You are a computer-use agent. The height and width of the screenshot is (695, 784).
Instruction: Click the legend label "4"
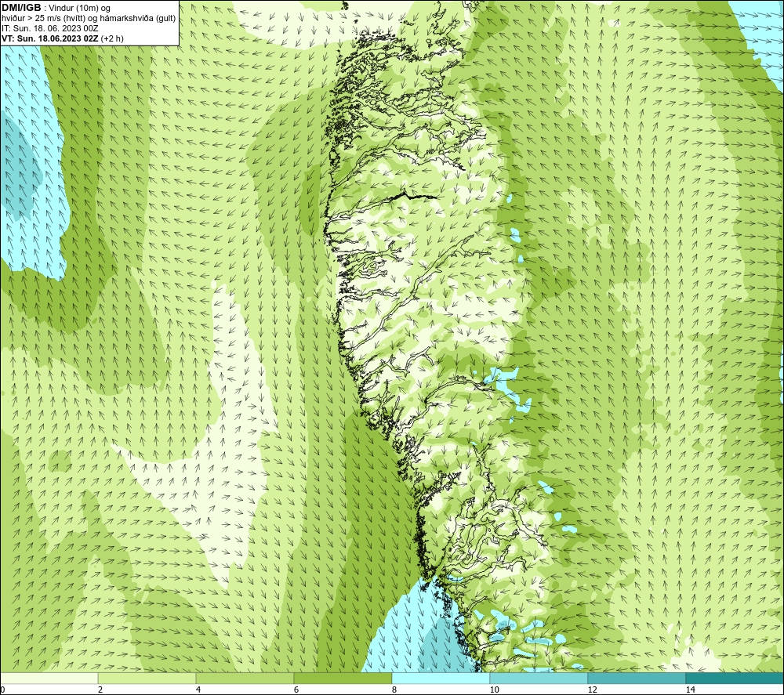pos(198,690)
